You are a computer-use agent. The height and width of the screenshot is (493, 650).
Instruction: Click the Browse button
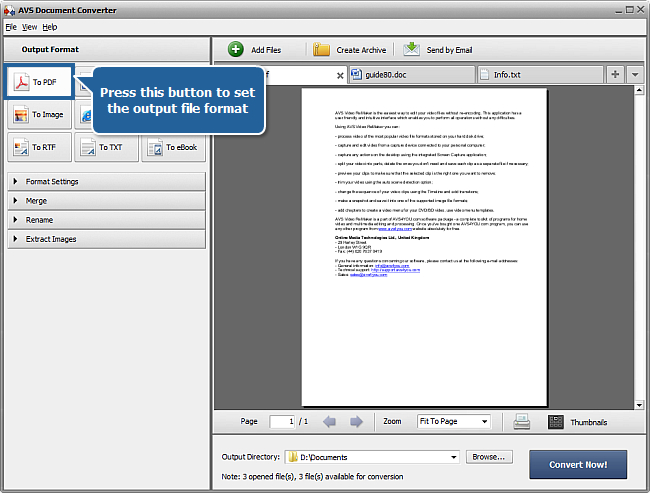click(489, 457)
